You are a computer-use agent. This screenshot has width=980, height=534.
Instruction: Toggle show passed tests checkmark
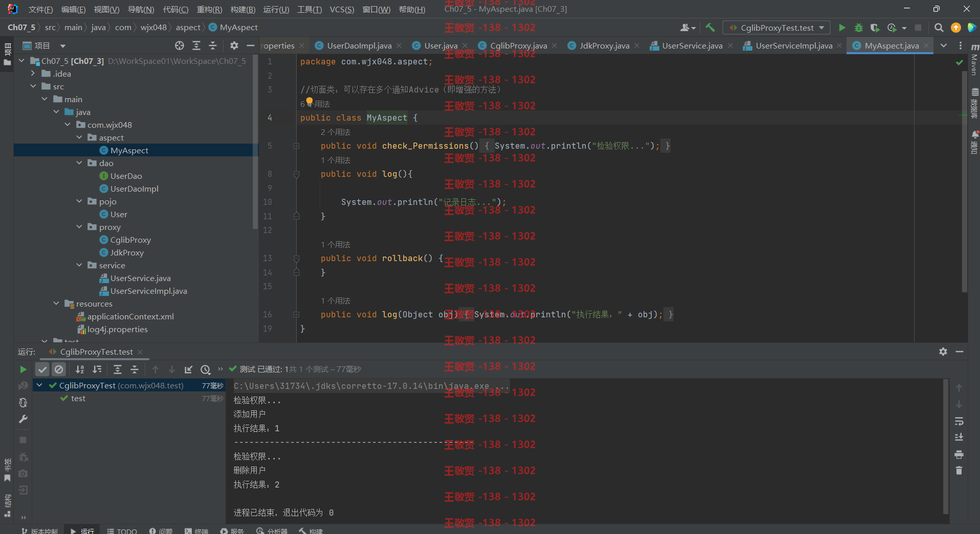[x=42, y=369]
